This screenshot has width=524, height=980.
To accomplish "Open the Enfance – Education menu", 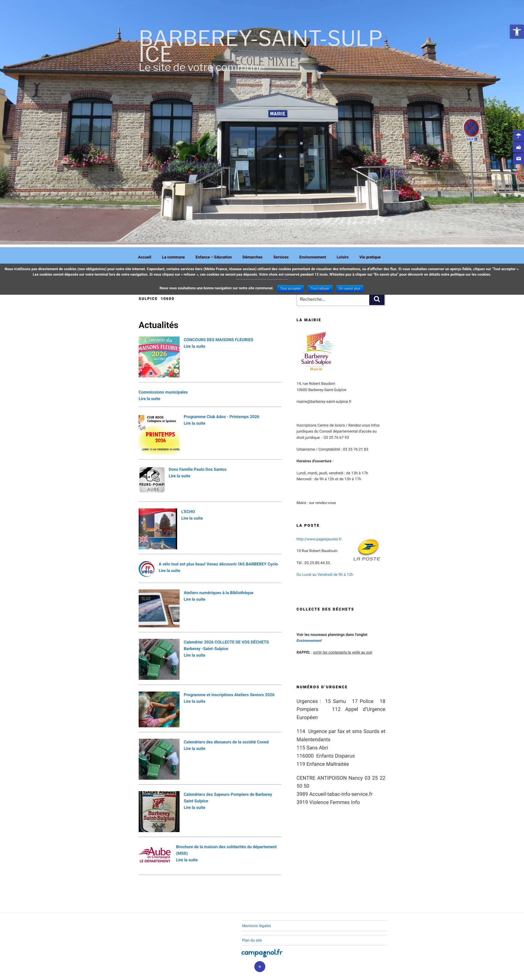I will (x=213, y=257).
